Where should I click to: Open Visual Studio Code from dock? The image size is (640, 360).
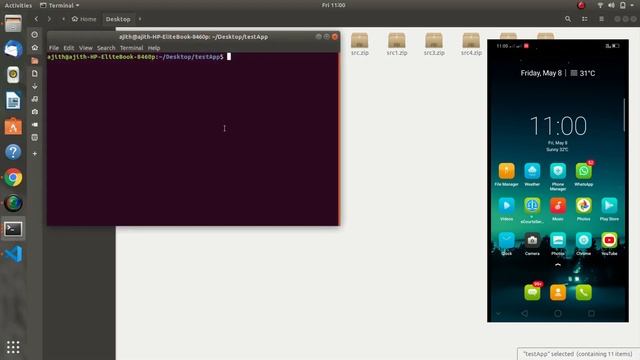click(13, 254)
